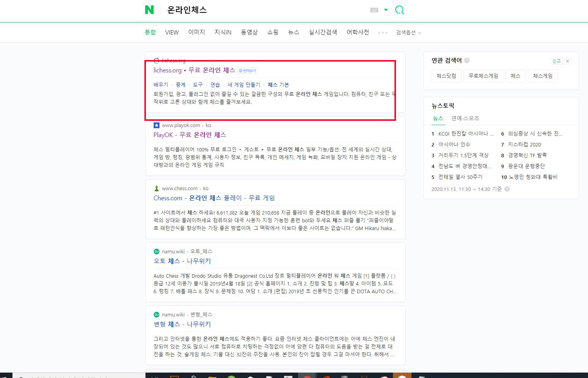Click the 연관 검색어 help icon
588x378 pixels.
(467, 60)
